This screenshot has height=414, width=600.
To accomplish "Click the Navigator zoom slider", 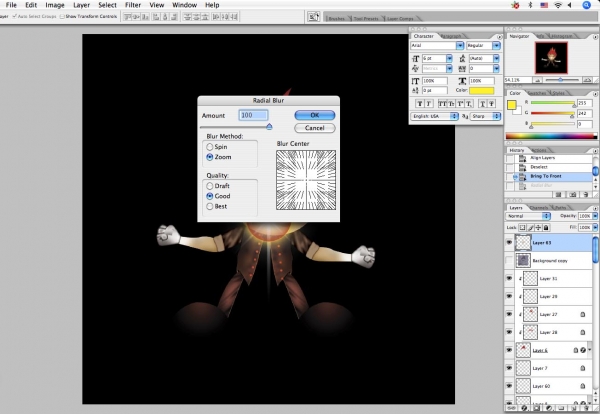I will (560, 80).
